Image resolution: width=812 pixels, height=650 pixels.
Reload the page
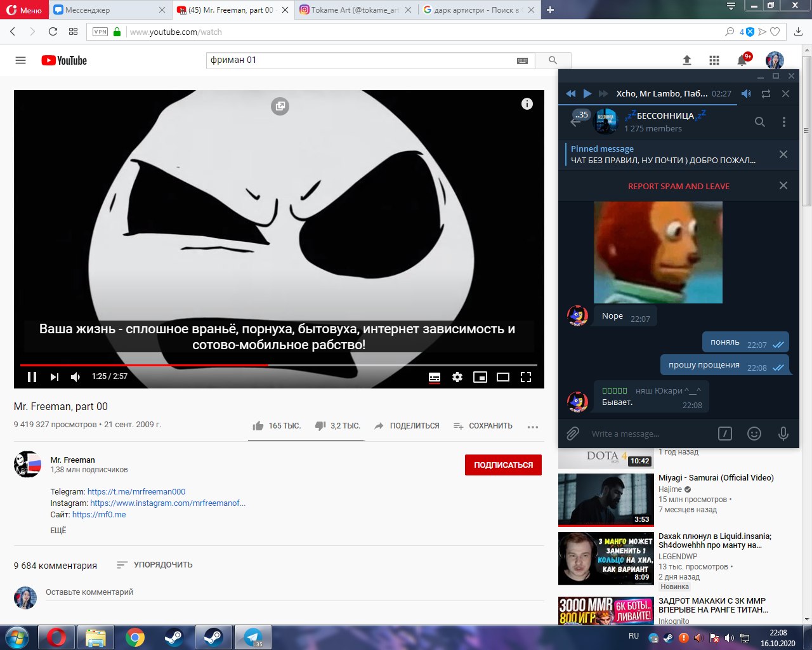point(53,32)
